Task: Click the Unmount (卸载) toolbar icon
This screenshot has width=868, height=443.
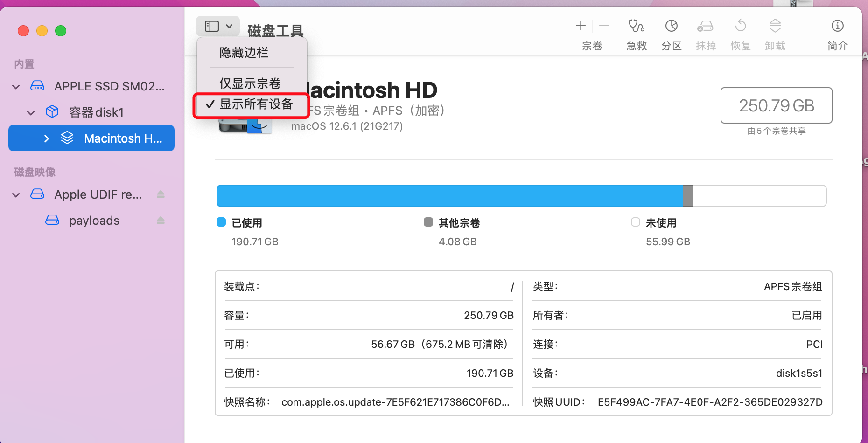Action: pyautogui.click(x=775, y=26)
